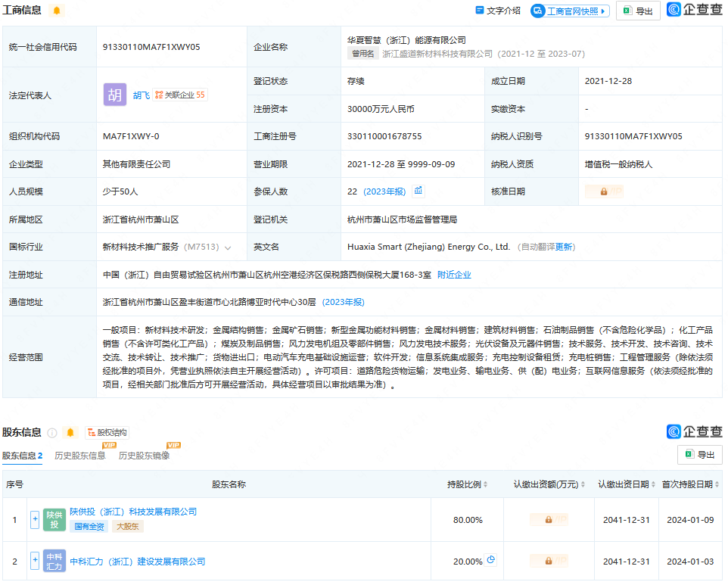Click the 少于50人 staff size value
The image size is (728, 585).
coord(120,191)
